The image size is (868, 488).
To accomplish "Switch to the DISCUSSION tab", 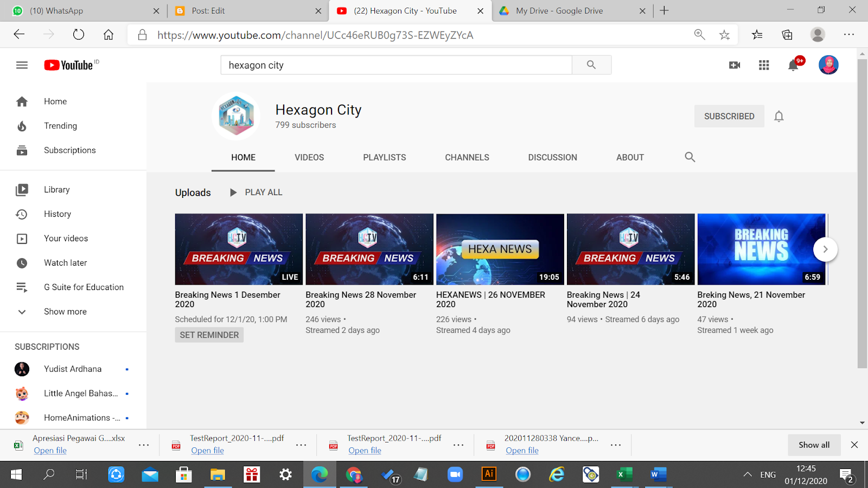I will pos(553,157).
